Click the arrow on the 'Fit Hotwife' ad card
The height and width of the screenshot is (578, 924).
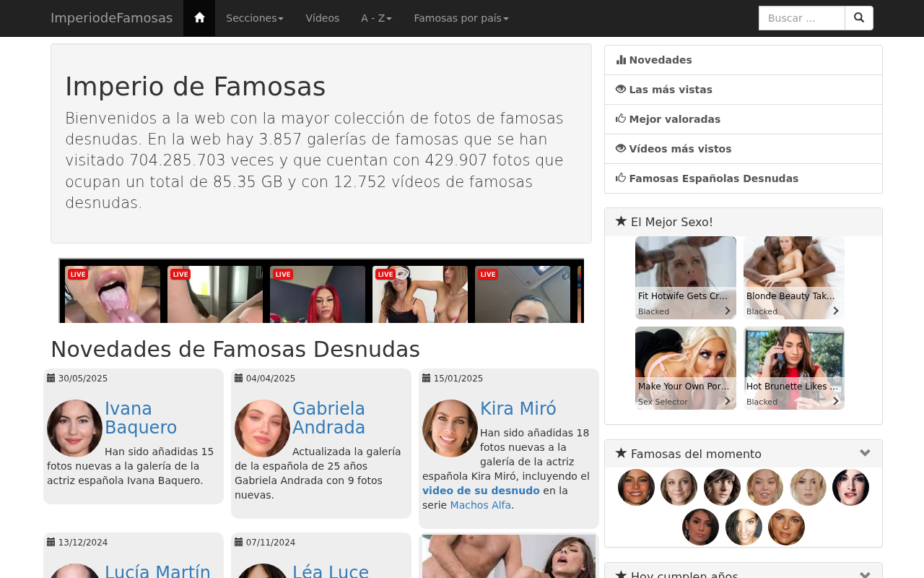coord(728,311)
